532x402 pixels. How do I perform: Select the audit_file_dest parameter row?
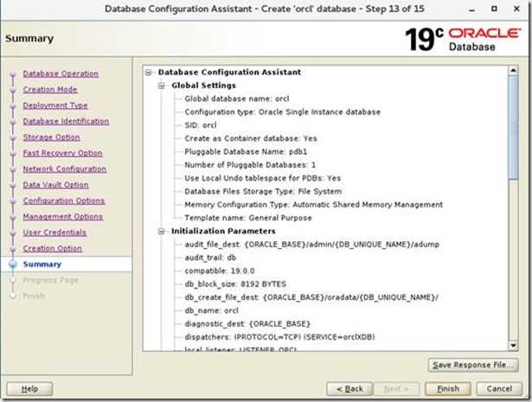[311, 245]
